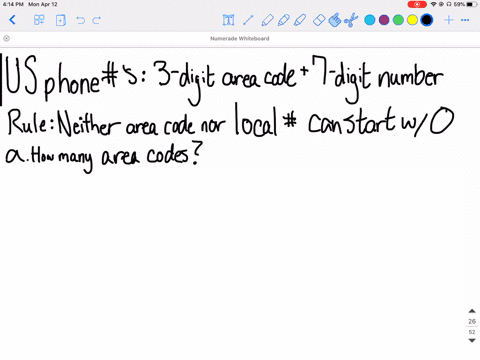This screenshot has width=480, height=360.
Task: Select the text box tool
Action: pos(228,20)
